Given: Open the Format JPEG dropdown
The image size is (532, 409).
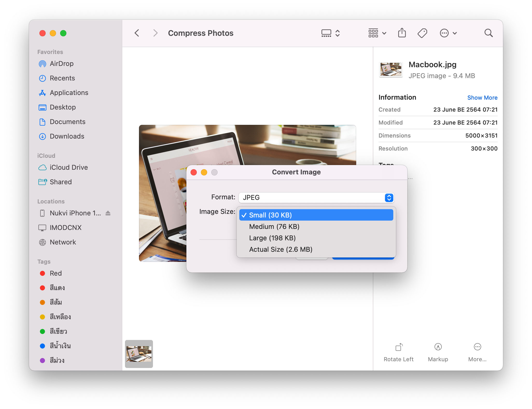Looking at the screenshot, I should pyautogui.click(x=316, y=197).
